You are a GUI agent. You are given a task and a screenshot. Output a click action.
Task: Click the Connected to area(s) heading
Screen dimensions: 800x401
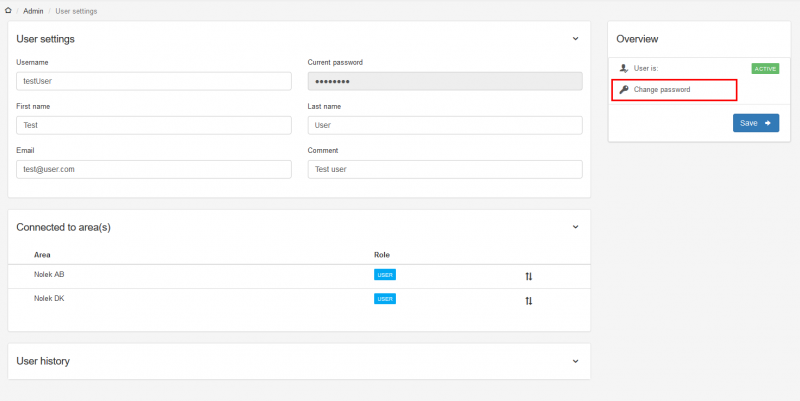[63, 228]
